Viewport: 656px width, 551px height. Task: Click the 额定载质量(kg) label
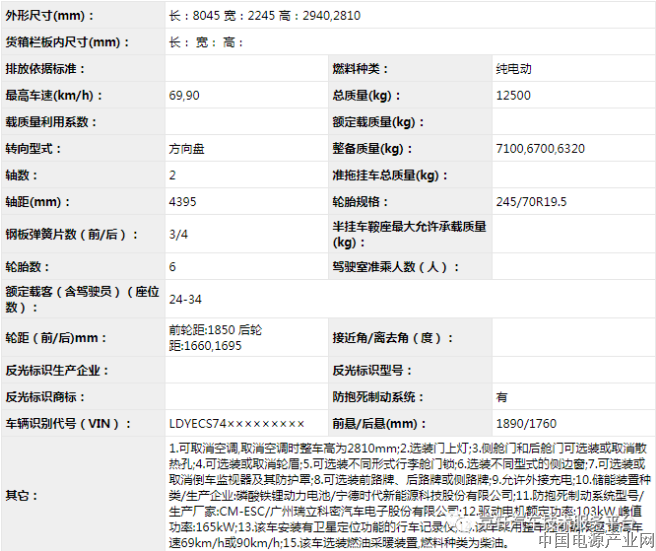pos(378,122)
